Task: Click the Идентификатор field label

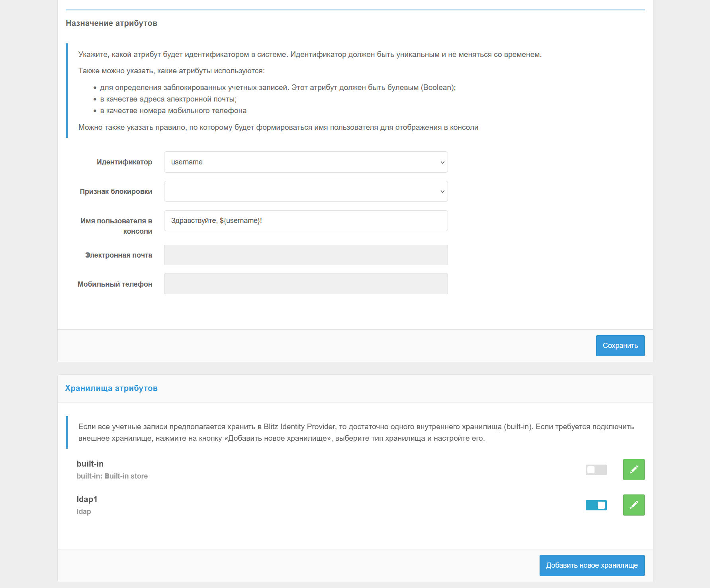Action: (x=124, y=162)
